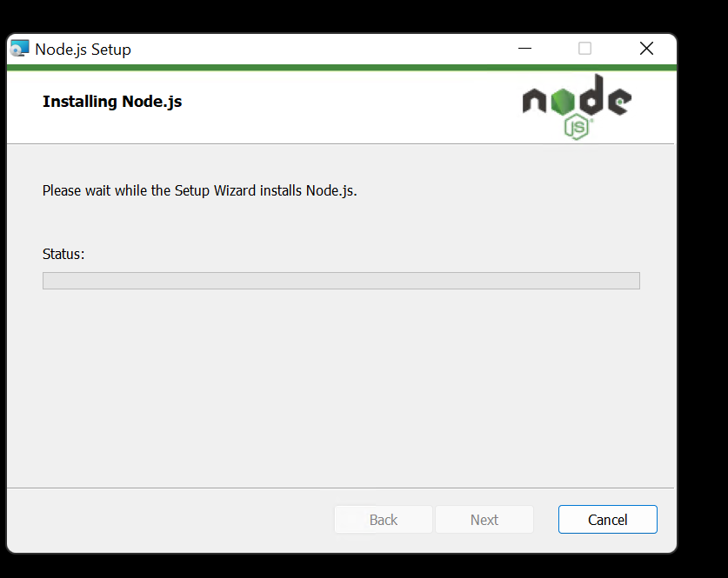Minimize the Node.js Setup window
Screen dimensions: 728x578
coord(524,49)
